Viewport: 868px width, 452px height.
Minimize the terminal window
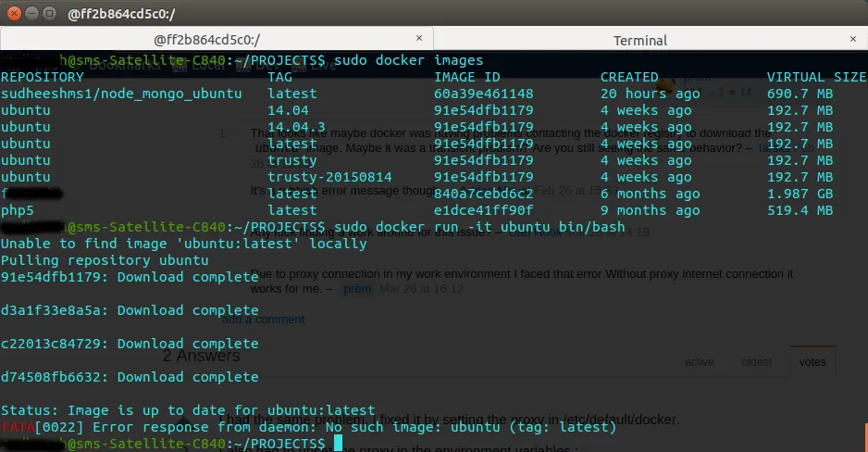pos(32,13)
